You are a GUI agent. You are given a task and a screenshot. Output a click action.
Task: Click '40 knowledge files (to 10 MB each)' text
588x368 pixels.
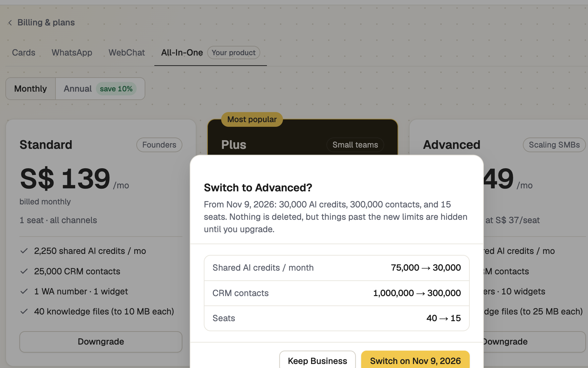pyautogui.click(x=104, y=311)
